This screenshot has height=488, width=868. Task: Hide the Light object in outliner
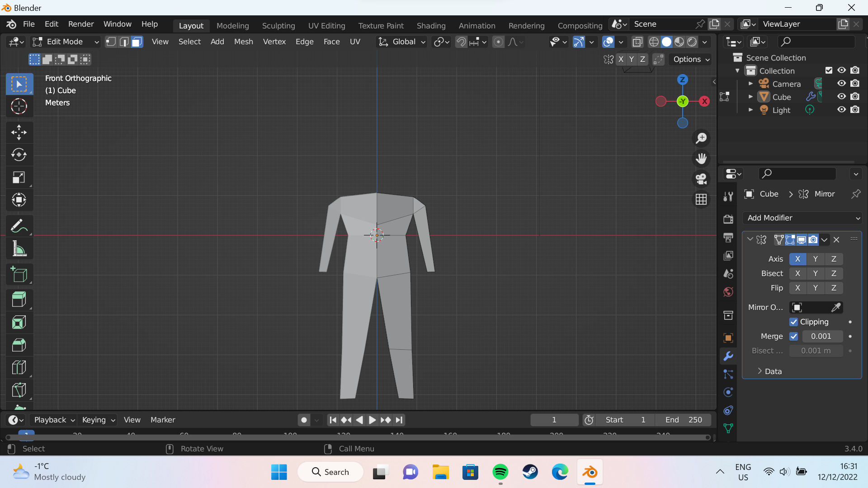(x=841, y=110)
